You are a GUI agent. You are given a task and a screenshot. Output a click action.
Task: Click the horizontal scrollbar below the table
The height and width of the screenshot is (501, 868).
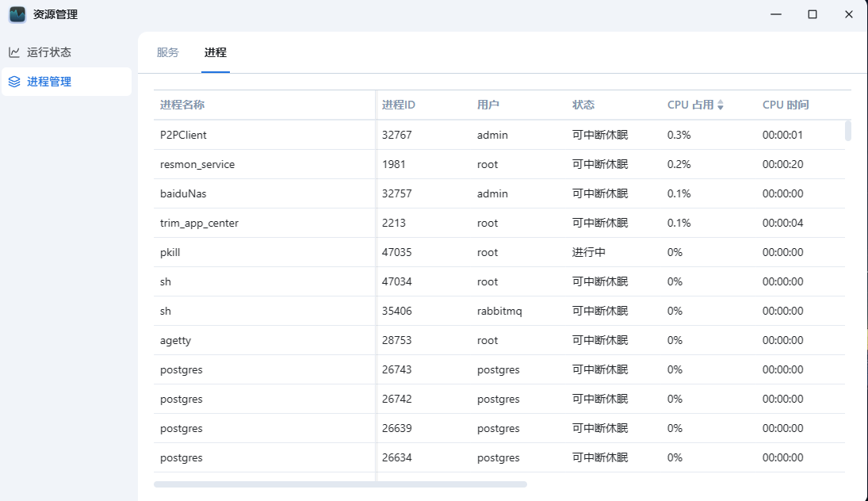tap(340, 484)
